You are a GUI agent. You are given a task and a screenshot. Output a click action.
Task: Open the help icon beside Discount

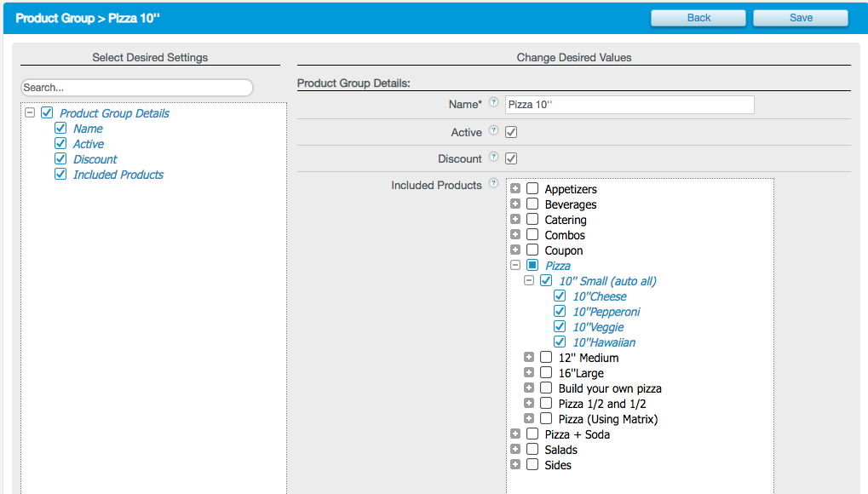pos(494,157)
